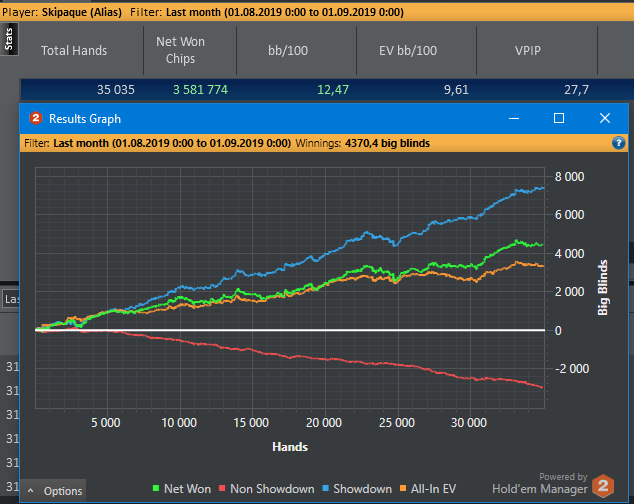Select the 27,7 VPIP value
The image size is (634, 504).
(x=576, y=89)
